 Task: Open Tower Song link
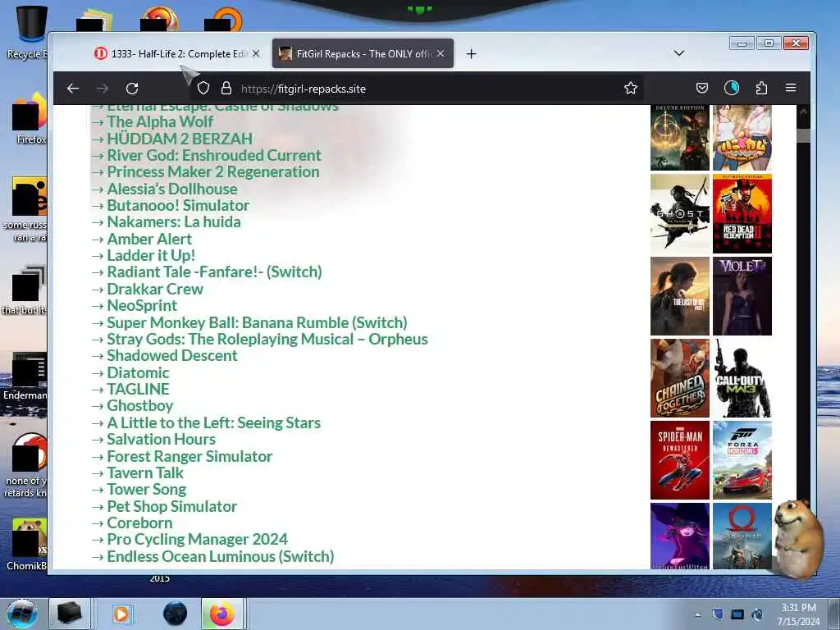(146, 490)
